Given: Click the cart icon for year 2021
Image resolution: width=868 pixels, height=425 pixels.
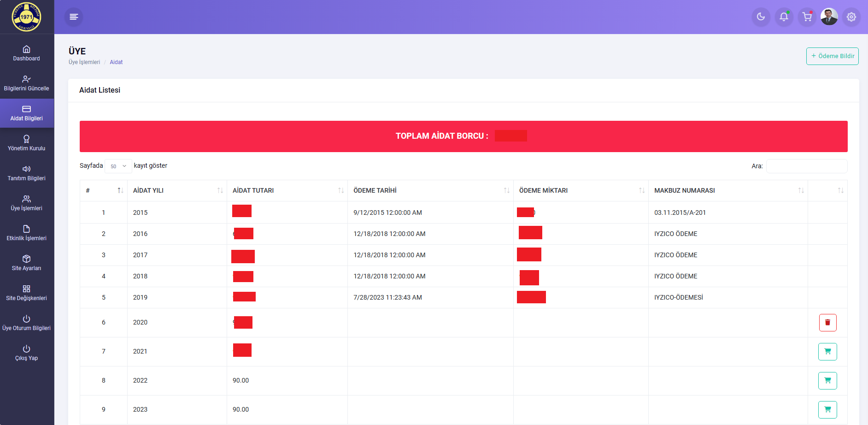Looking at the screenshot, I should [828, 352].
